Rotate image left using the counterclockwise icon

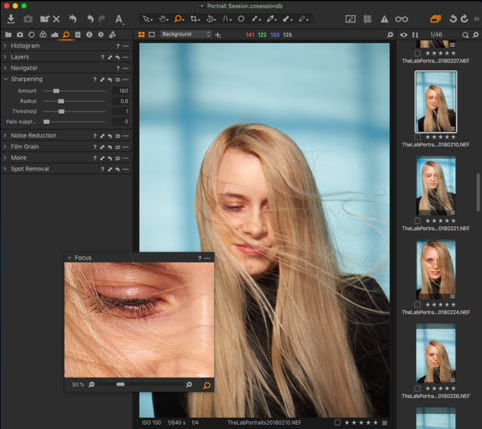point(453,19)
